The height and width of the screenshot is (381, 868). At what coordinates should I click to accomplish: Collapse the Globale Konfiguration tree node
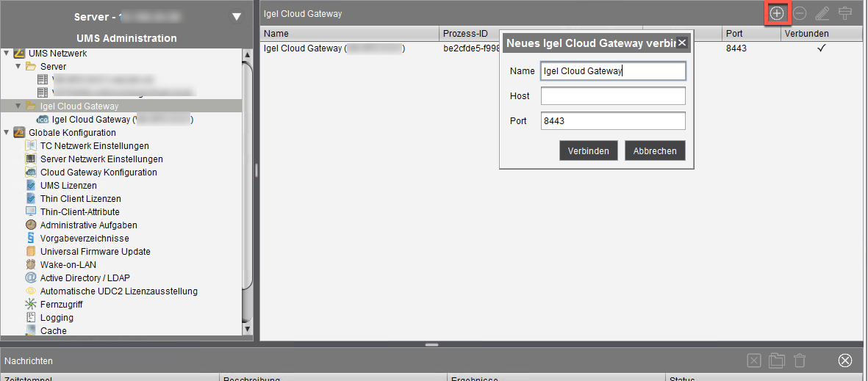tap(6, 133)
